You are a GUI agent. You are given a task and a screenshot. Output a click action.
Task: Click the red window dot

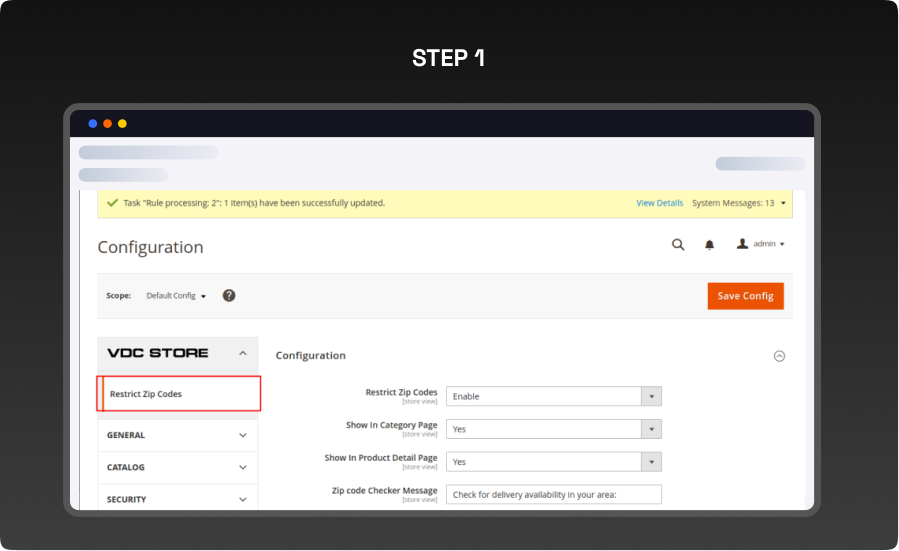(107, 124)
